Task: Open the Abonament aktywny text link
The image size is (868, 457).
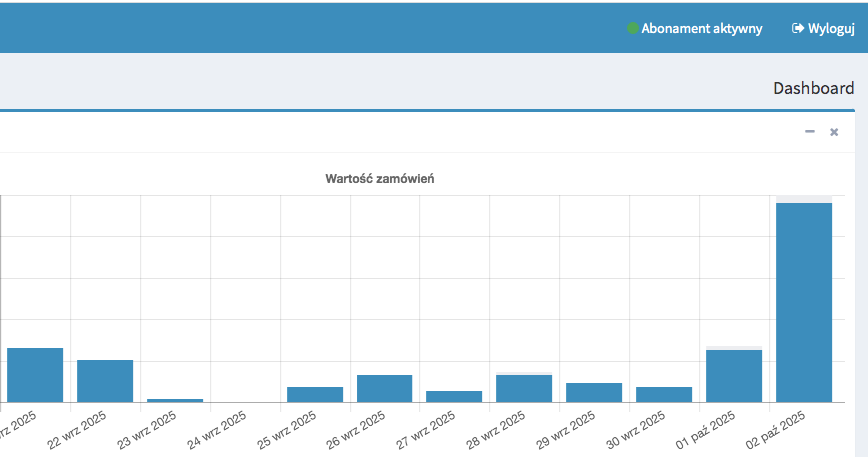Action: point(702,29)
